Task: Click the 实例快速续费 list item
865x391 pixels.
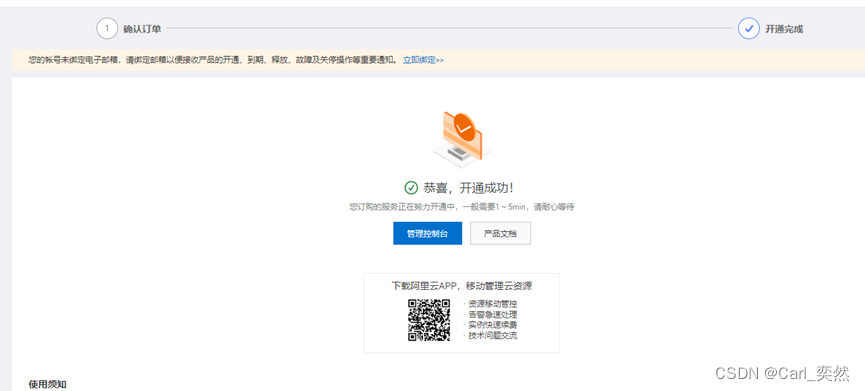Action: click(493, 325)
